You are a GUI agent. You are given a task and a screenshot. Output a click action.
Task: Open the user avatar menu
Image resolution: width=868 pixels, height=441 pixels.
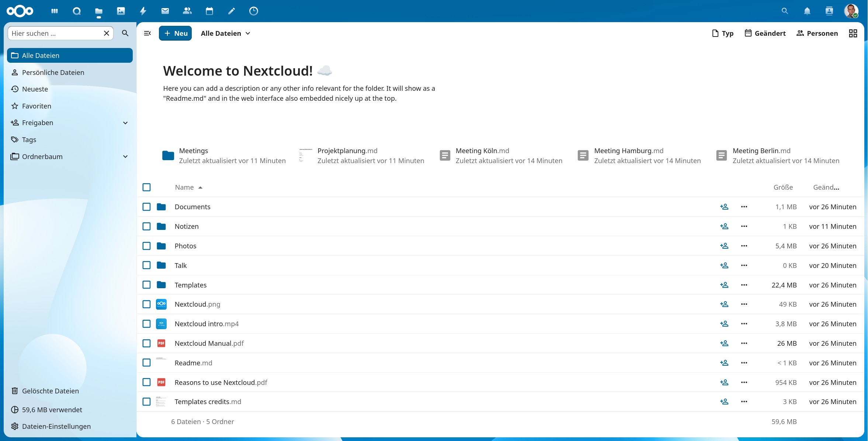click(851, 11)
